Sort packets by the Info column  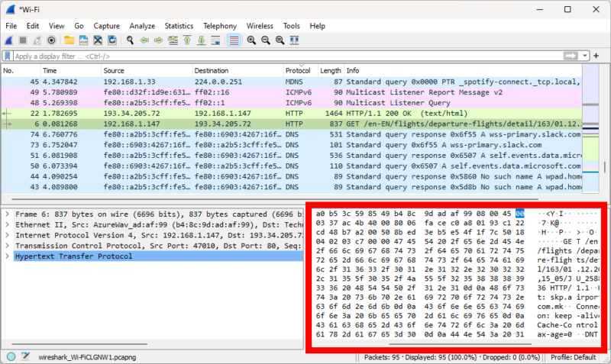coord(463,70)
